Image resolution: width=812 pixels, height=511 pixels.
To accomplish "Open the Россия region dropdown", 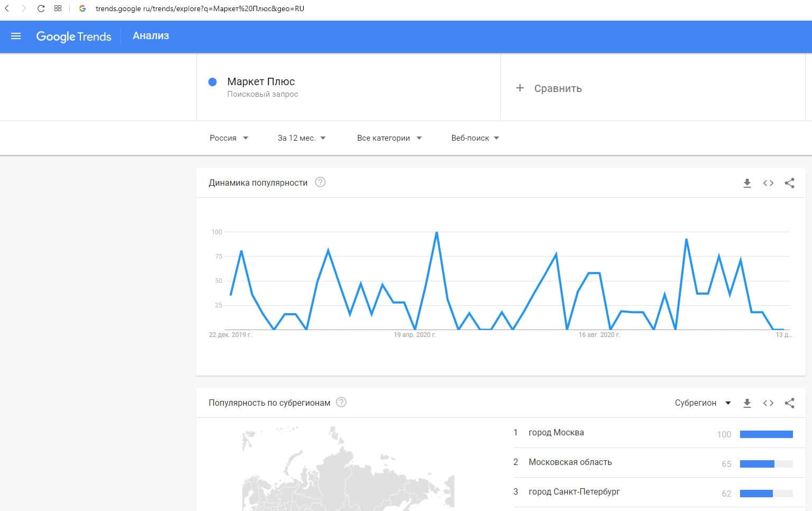I will pos(229,138).
